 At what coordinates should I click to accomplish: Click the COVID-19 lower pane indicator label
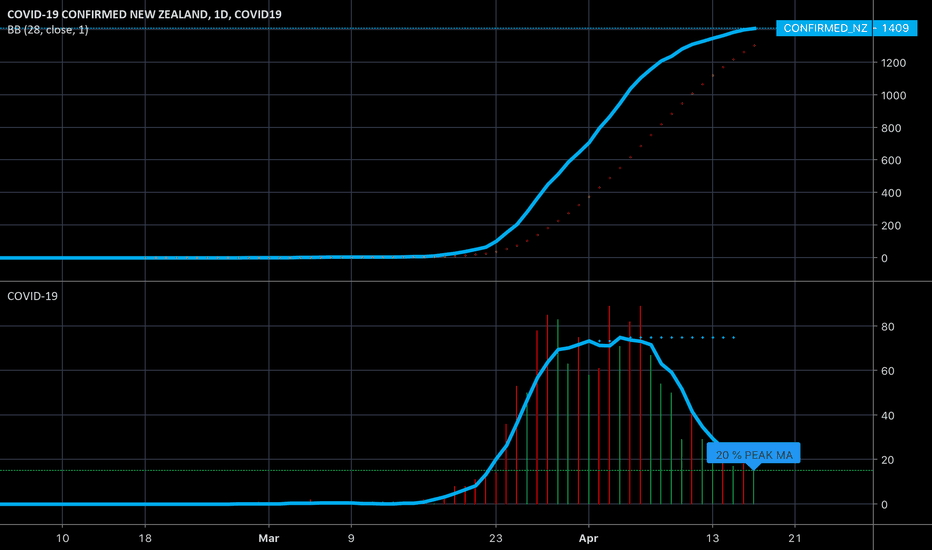point(32,296)
